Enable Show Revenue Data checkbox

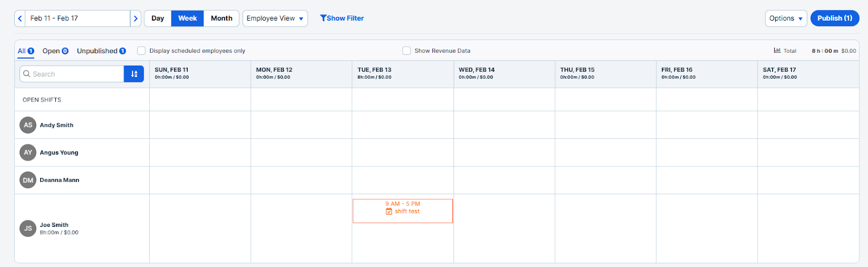pyautogui.click(x=406, y=51)
